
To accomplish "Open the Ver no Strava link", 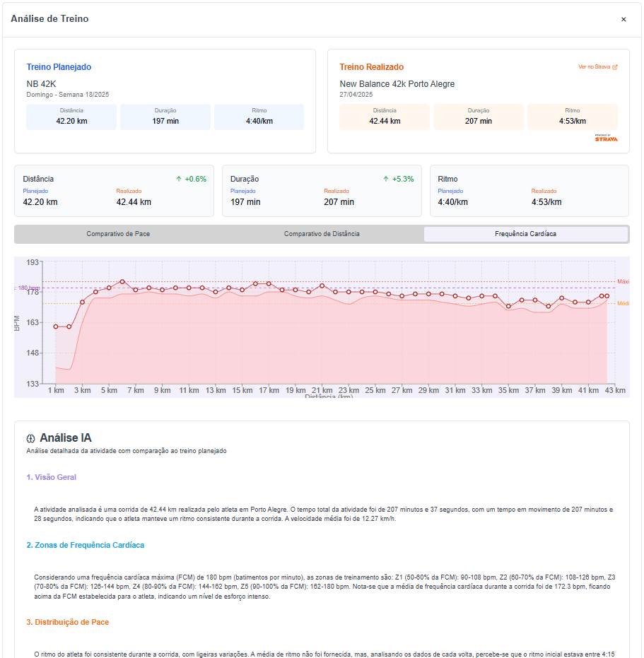I will tap(594, 66).
